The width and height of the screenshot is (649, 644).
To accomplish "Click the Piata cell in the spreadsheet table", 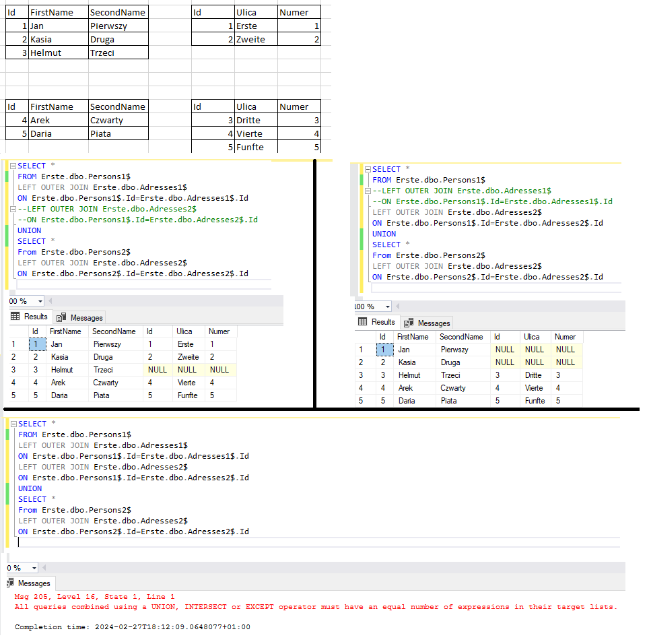I will click(x=118, y=134).
